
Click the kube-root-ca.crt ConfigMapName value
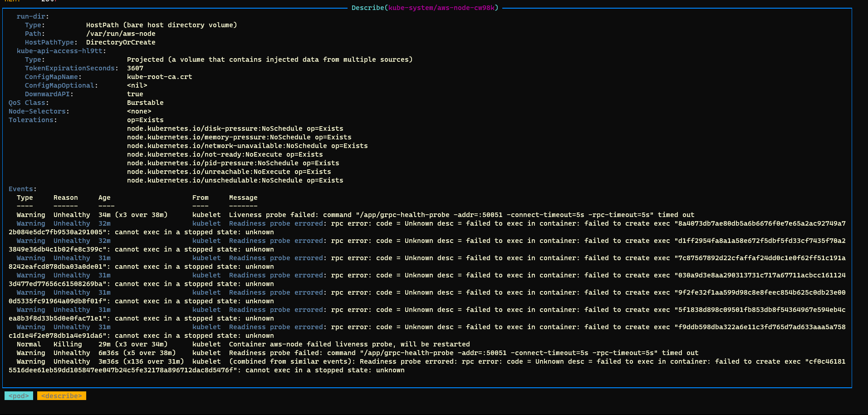tap(159, 76)
